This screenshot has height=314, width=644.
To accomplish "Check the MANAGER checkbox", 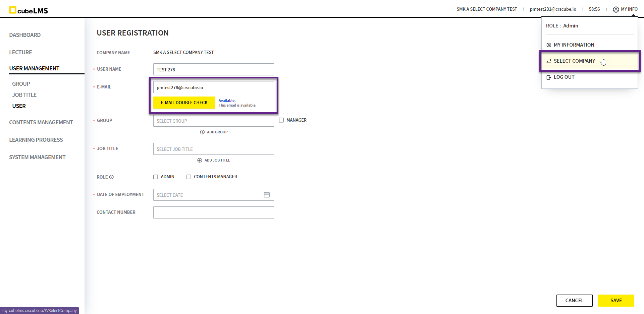I will pos(281,120).
